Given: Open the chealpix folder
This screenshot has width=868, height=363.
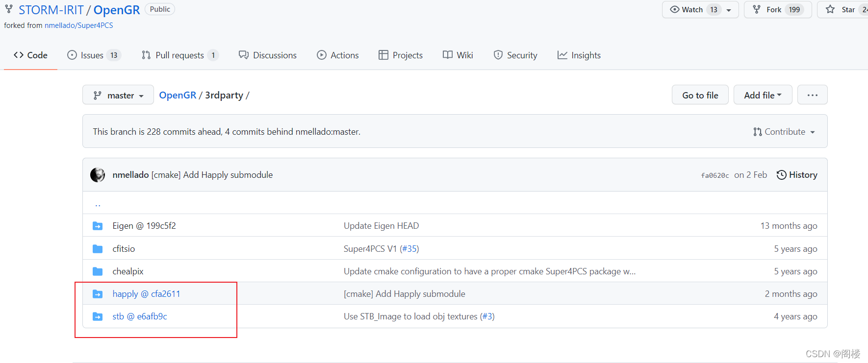Looking at the screenshot, I should pos(128,271).
